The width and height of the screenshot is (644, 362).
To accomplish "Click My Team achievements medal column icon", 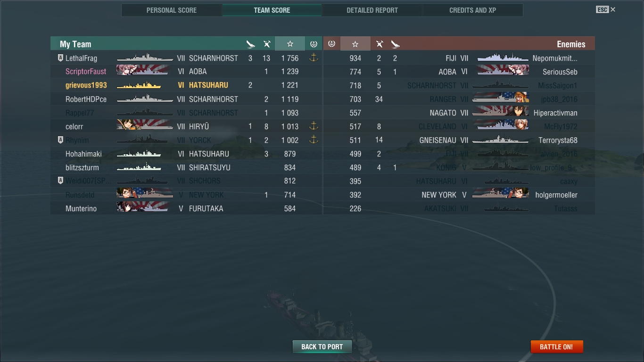I will point(314,44).
